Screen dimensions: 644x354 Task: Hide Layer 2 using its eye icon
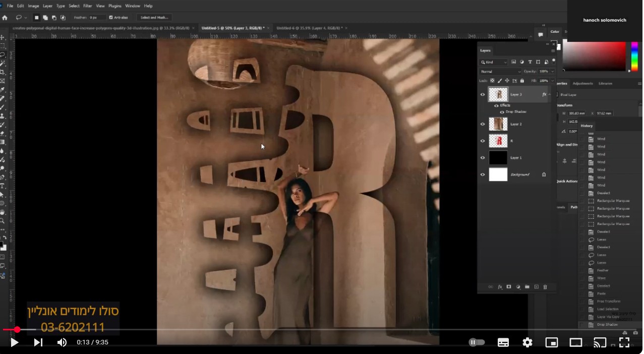click(x=483, y=124)
